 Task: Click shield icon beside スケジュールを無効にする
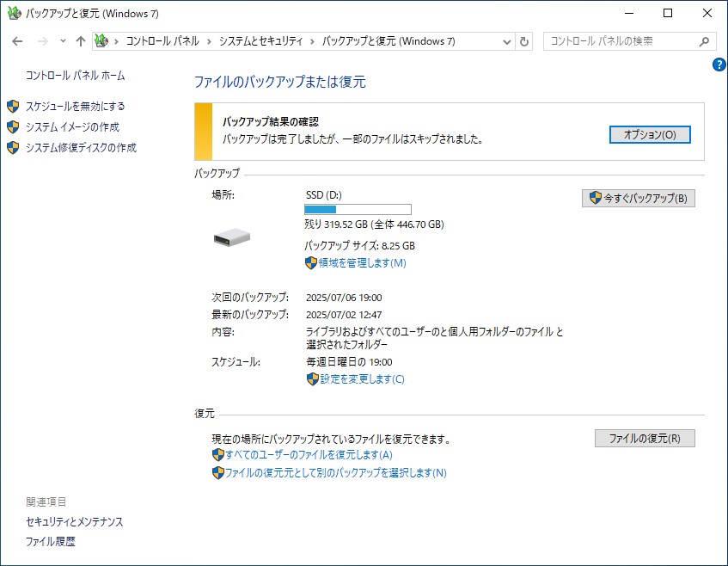coord(13,107)
